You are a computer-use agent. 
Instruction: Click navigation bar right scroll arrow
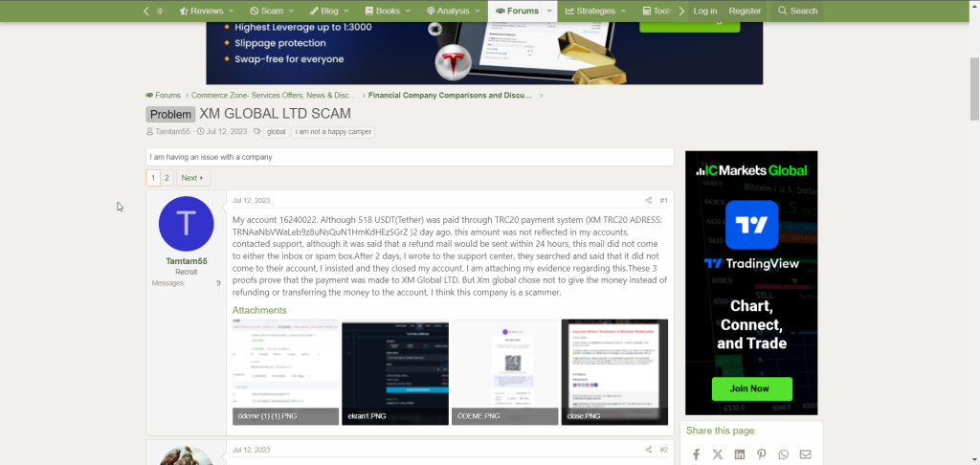(x=681, y=11)
